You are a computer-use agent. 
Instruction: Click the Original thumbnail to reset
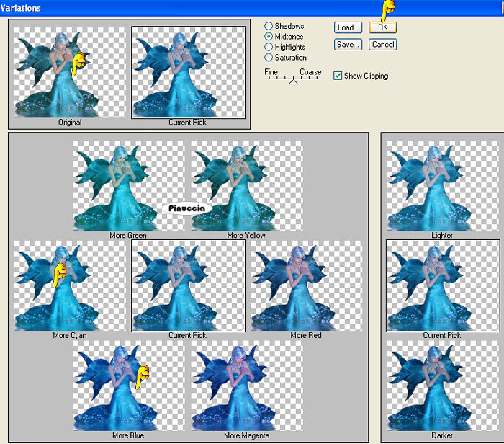tap(70, 72)
